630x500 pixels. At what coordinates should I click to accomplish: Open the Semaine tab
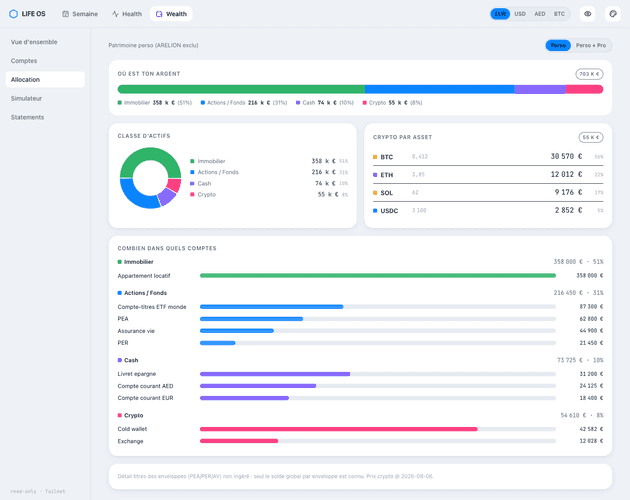coord(80,14)
